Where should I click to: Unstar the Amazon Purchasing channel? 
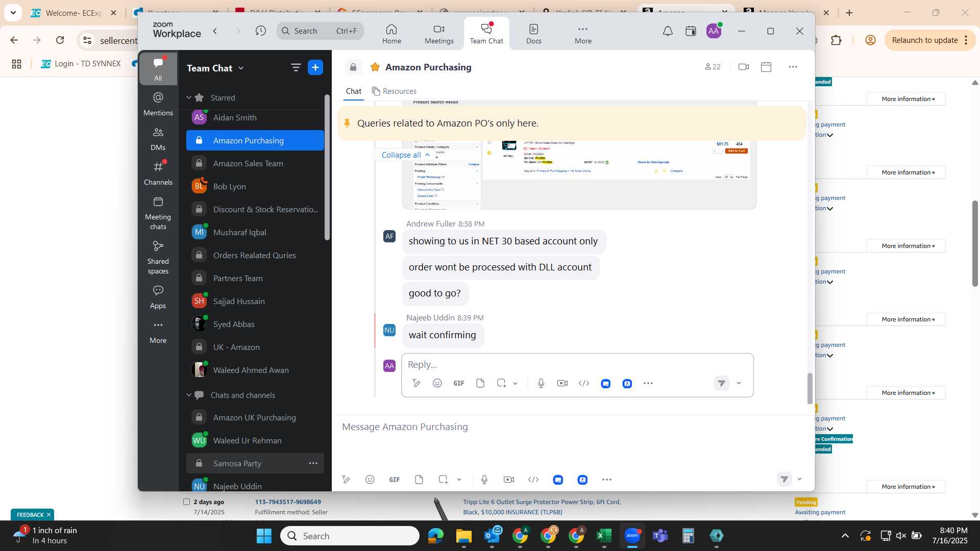(375, 67)
